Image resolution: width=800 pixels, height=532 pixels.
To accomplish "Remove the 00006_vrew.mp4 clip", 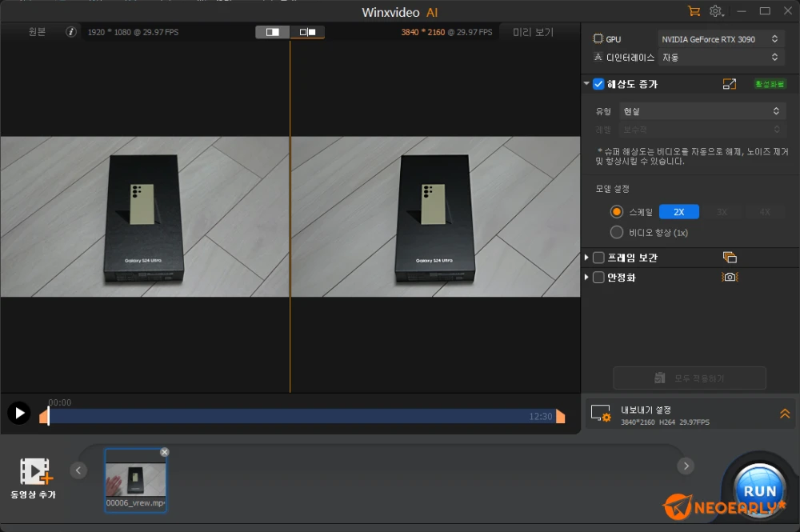I will click(x=164, y=452).
